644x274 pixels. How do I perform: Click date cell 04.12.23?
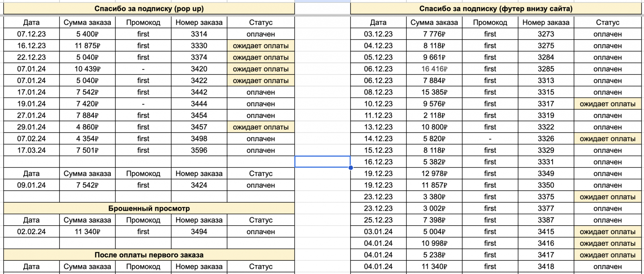378,46
